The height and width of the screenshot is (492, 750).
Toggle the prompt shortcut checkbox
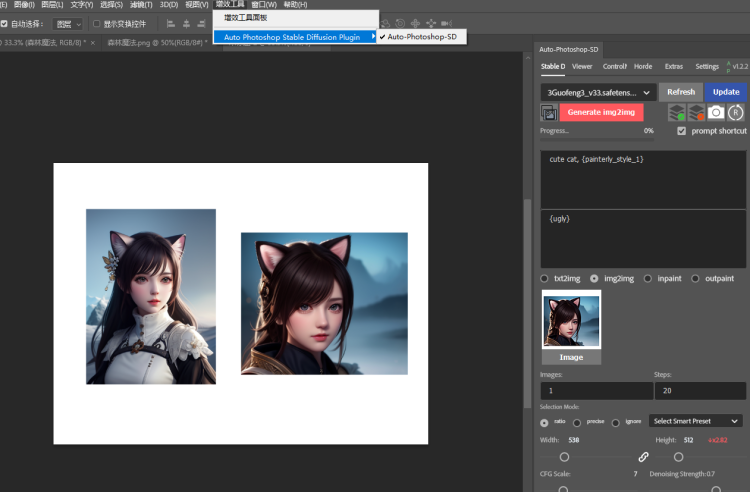click(681, 131)
